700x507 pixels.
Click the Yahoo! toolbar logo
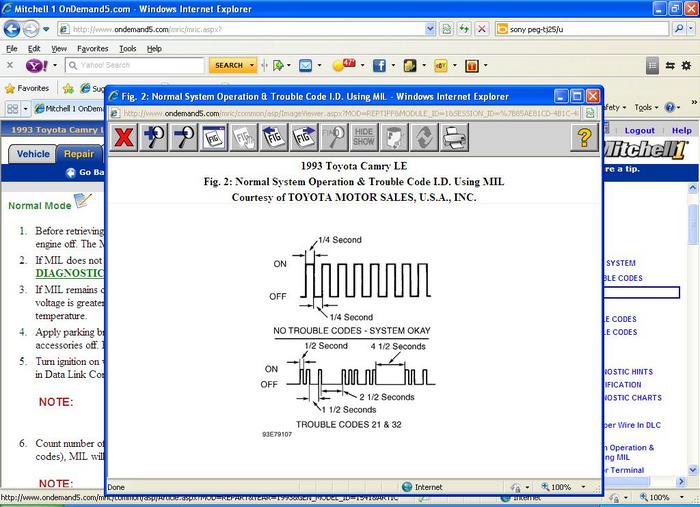(37, 66)
